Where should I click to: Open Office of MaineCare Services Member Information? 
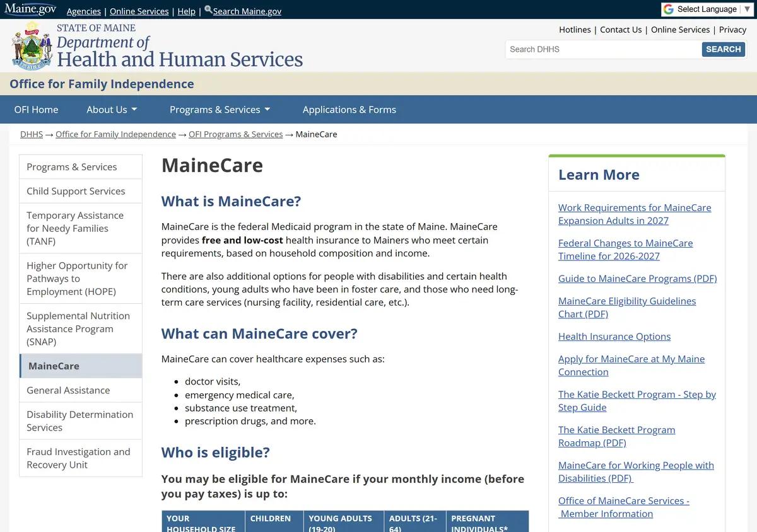624,507
